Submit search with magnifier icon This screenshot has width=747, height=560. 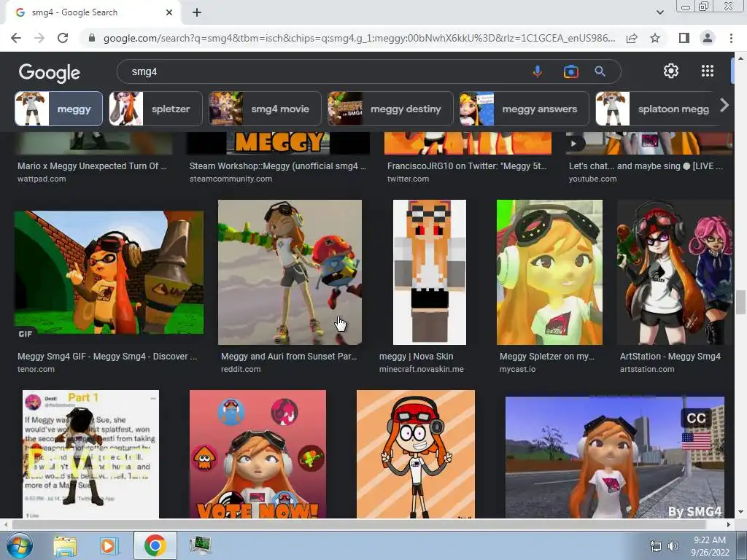click(x=600, y=71)
